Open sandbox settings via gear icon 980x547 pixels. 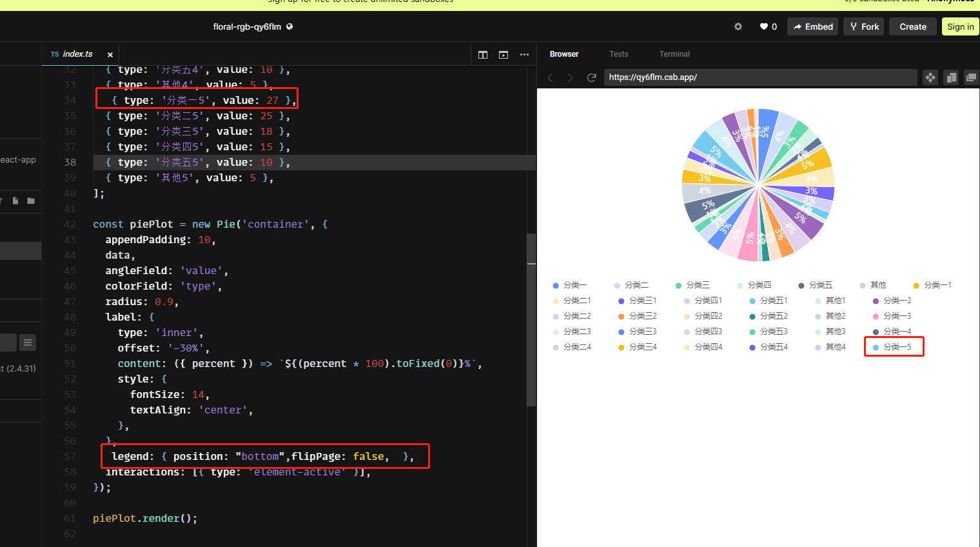coord(738,26)
